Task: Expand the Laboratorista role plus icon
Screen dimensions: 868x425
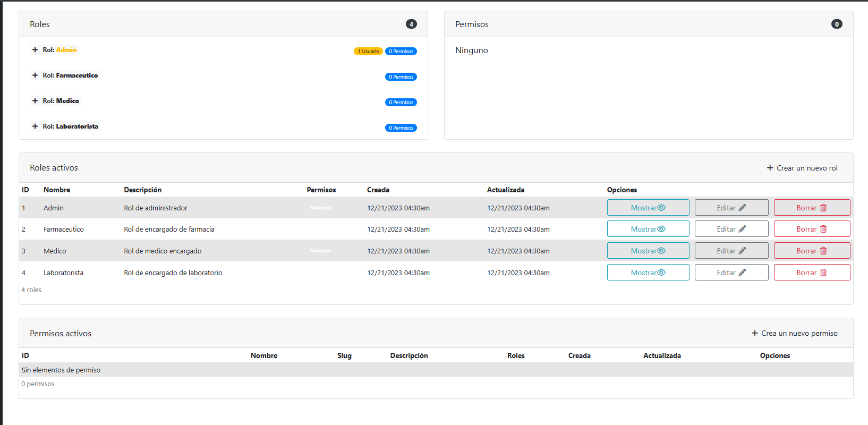Action: tap(35, 126)
